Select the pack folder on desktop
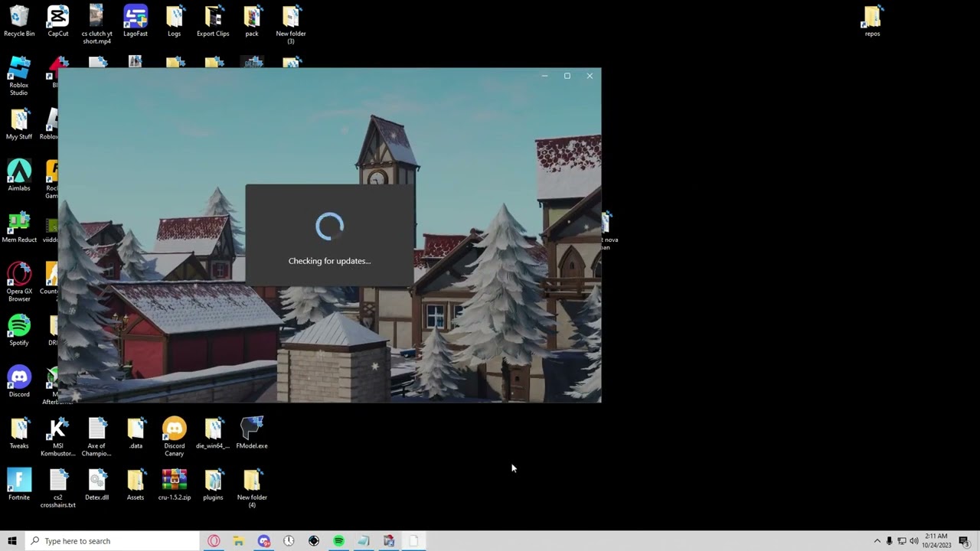Screen dimensions: 980x551 click(252, 21)
